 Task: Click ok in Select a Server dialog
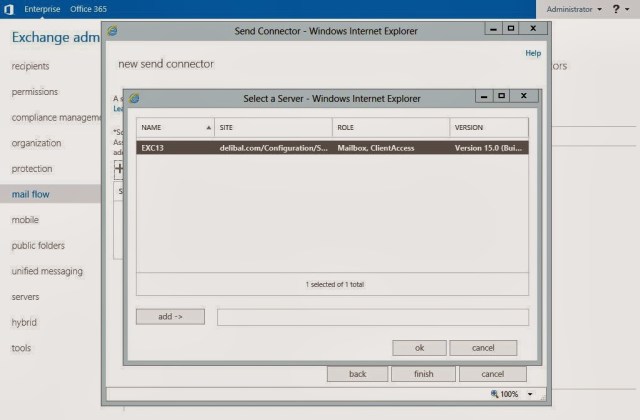coord(419,348)
